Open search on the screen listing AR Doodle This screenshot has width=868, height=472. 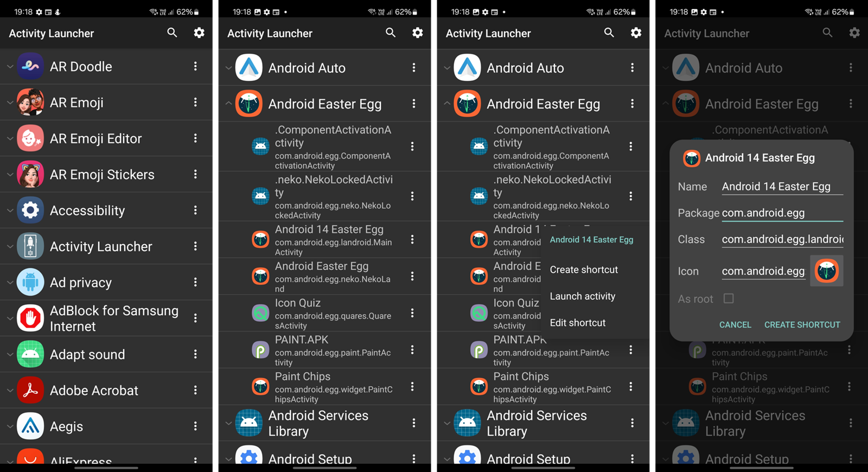coord(172,33)
